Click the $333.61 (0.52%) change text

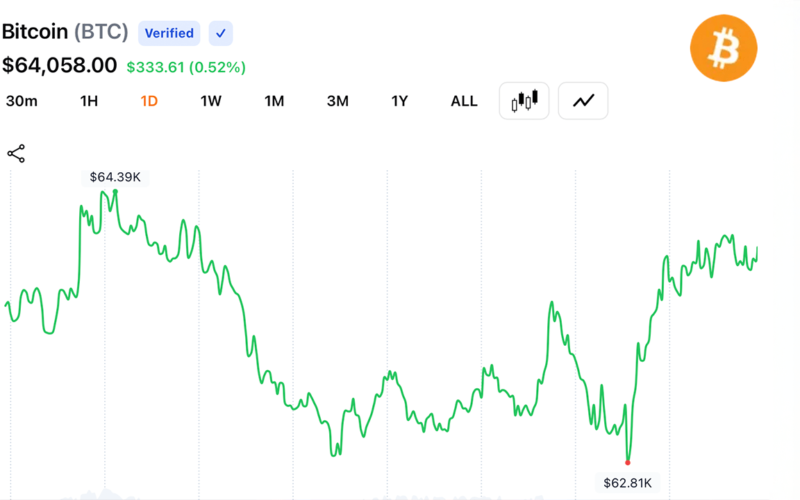click(x=186, y=67)
